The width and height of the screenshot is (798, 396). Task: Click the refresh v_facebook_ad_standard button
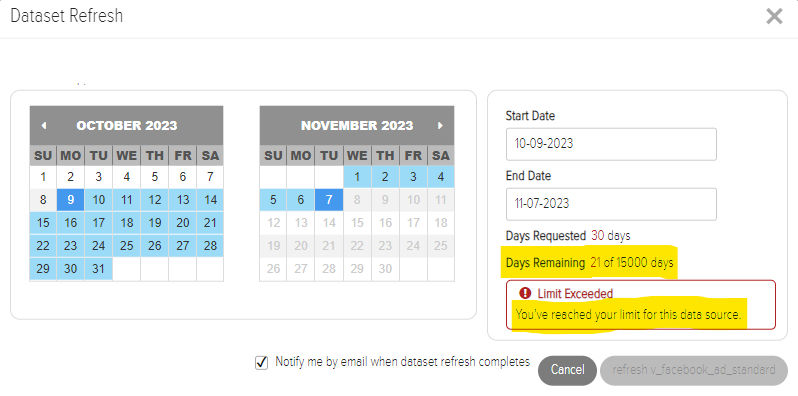coord(694,370)
